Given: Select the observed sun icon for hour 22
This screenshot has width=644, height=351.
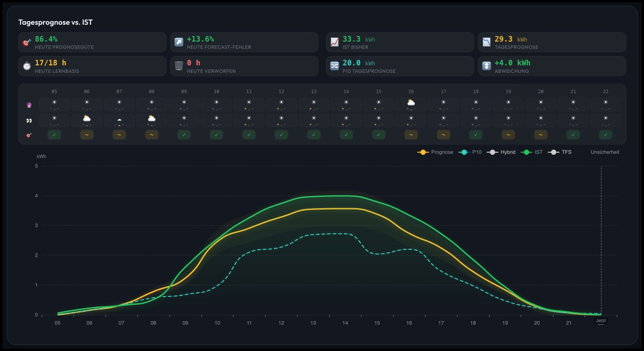Looking at the screenshot, I should pos(606,118).
